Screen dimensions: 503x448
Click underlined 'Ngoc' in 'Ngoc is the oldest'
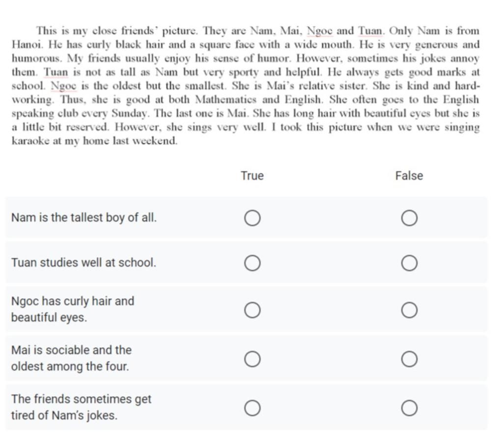coord(64,86)
